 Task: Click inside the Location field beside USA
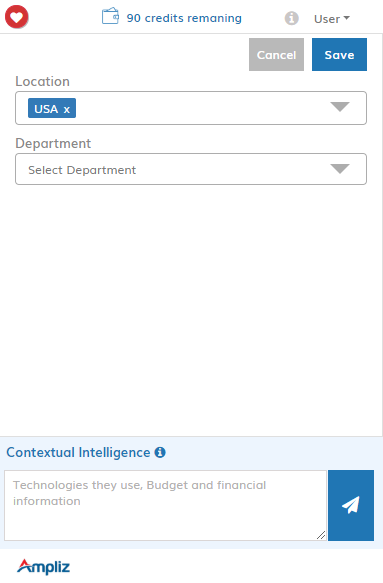(x=201, y=108)
